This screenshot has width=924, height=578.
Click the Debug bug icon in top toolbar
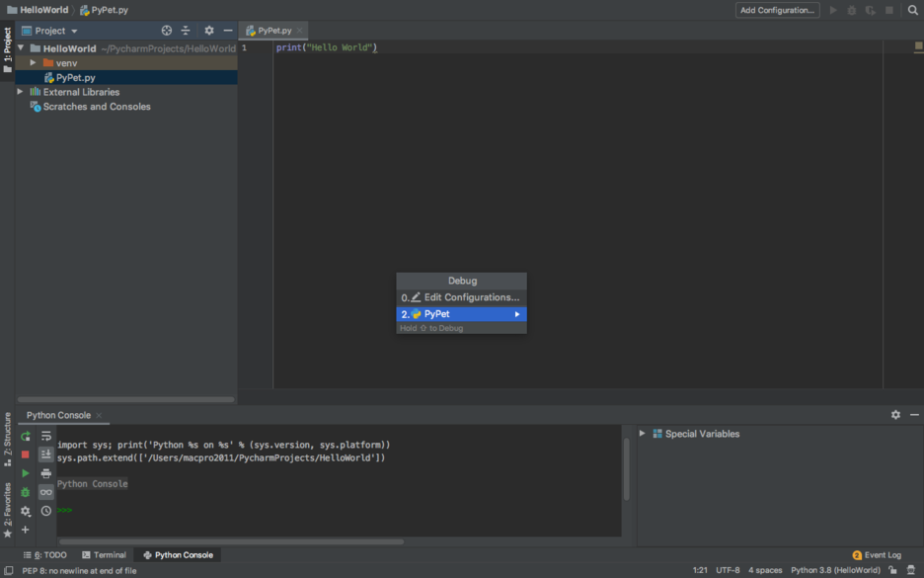(x=852, y=10)
